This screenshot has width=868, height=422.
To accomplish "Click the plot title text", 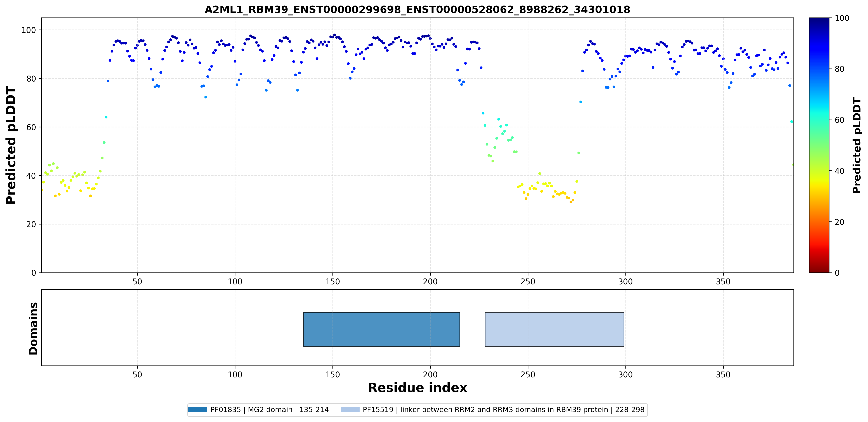I will (417, 9).
